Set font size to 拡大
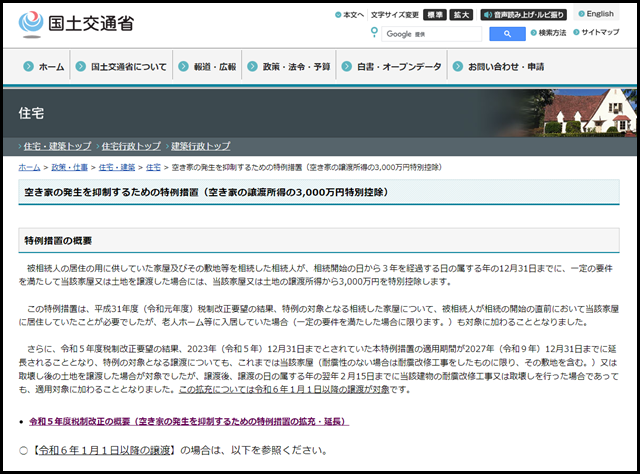The image size is (640, 474). (x=462, y=15)
